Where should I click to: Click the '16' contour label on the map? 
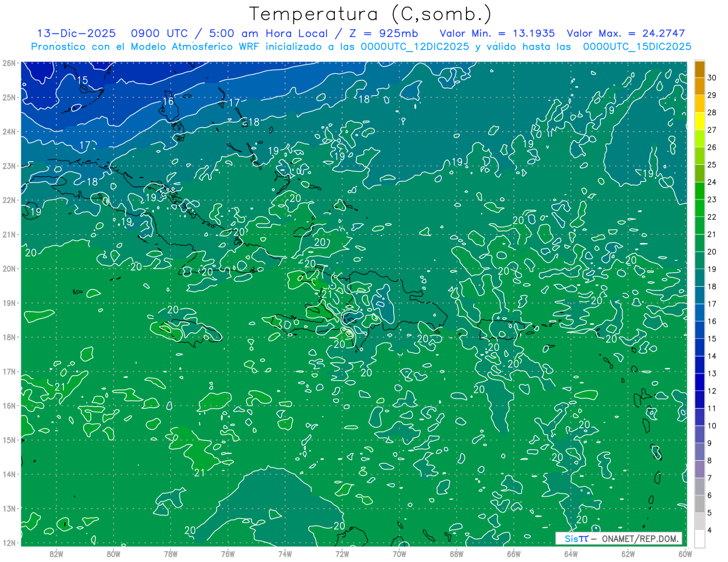(168, 101)
